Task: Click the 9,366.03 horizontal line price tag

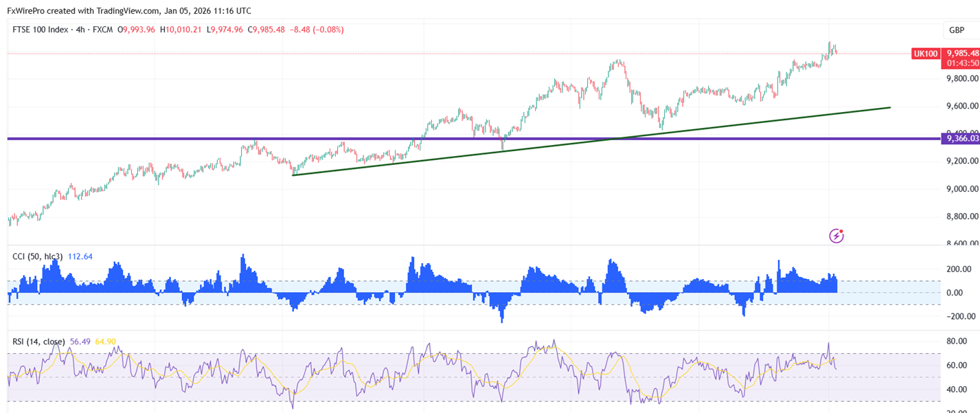Action: [961, 139]
